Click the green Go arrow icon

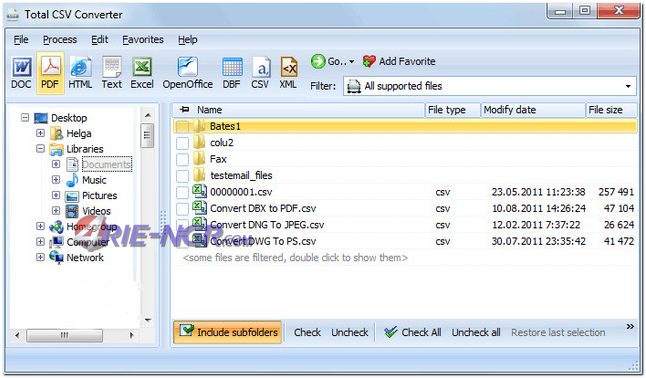[x=318, y=61]
